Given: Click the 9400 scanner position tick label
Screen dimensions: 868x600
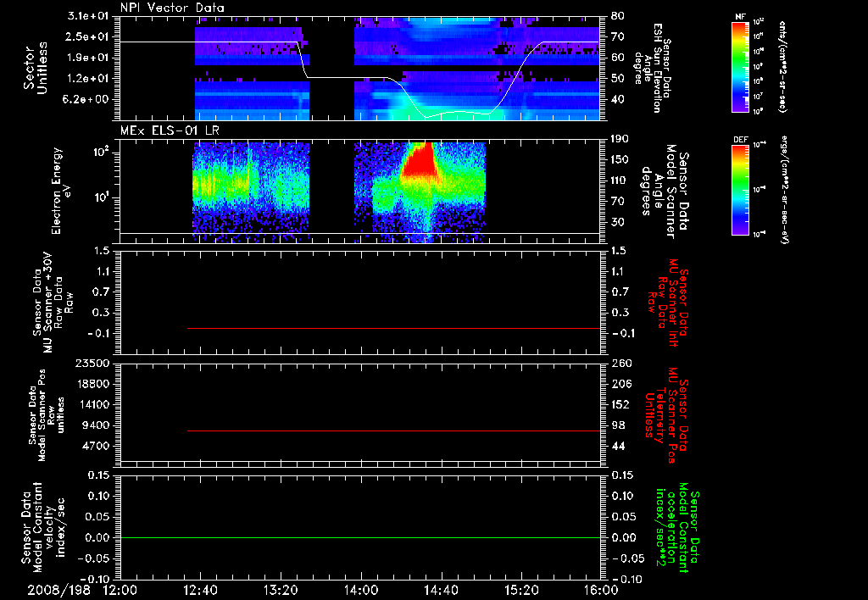Looking at the screenshot, I should [x=97, y=425].
